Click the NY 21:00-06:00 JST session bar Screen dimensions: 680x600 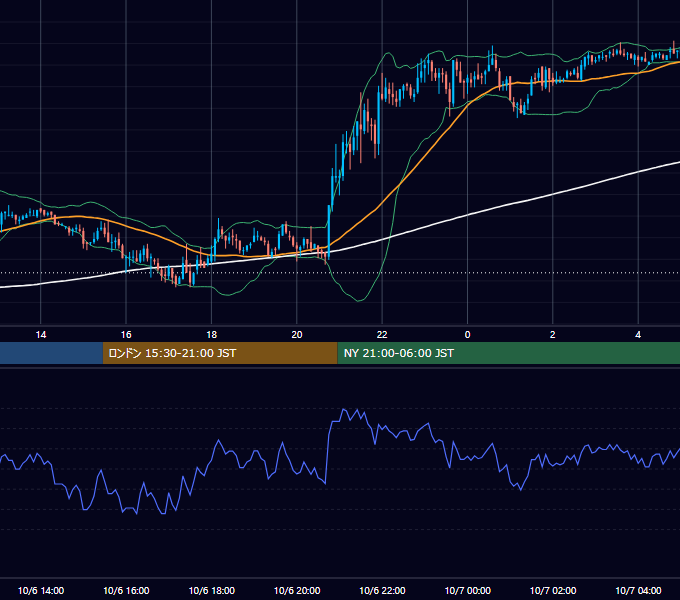(x=509, y=353)
